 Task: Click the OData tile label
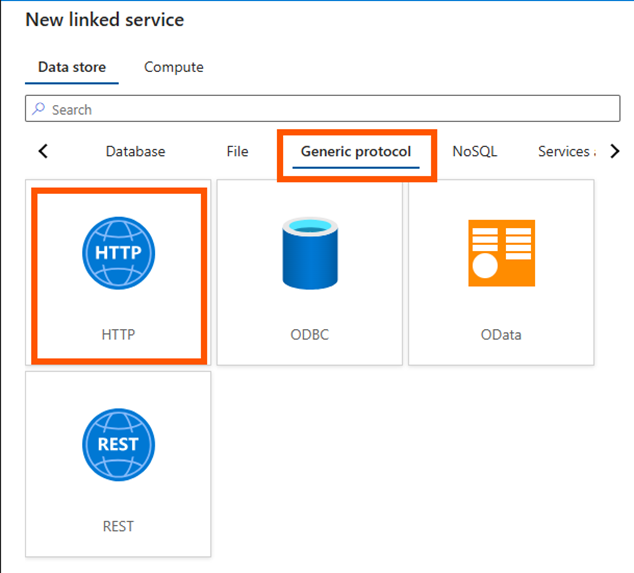(501, 334)
